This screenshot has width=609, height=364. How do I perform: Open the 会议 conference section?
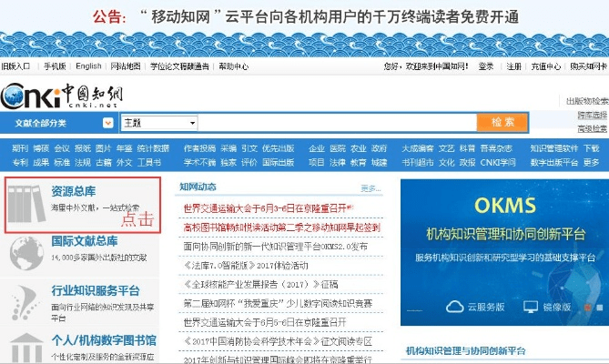click(x=62, y=148)
